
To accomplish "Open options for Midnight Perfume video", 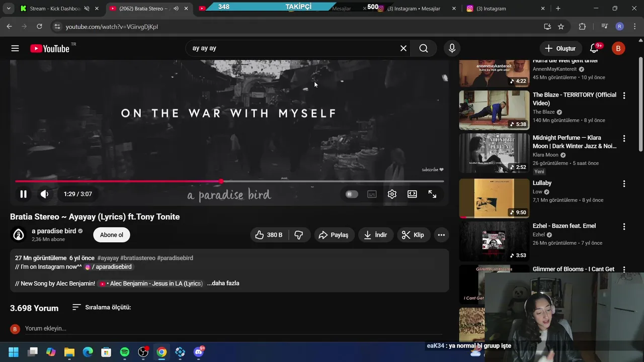I will 624,138.
